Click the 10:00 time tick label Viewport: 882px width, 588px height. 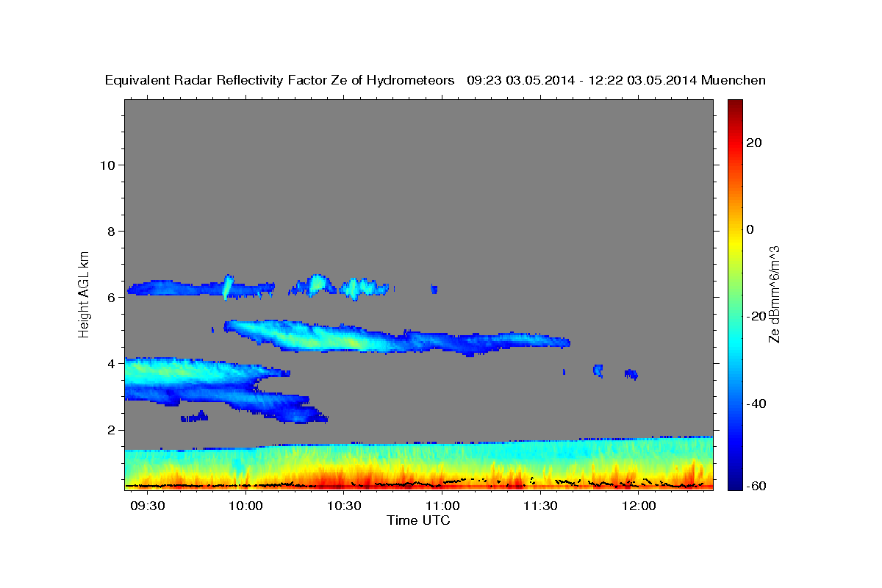(x=246, y=507)
